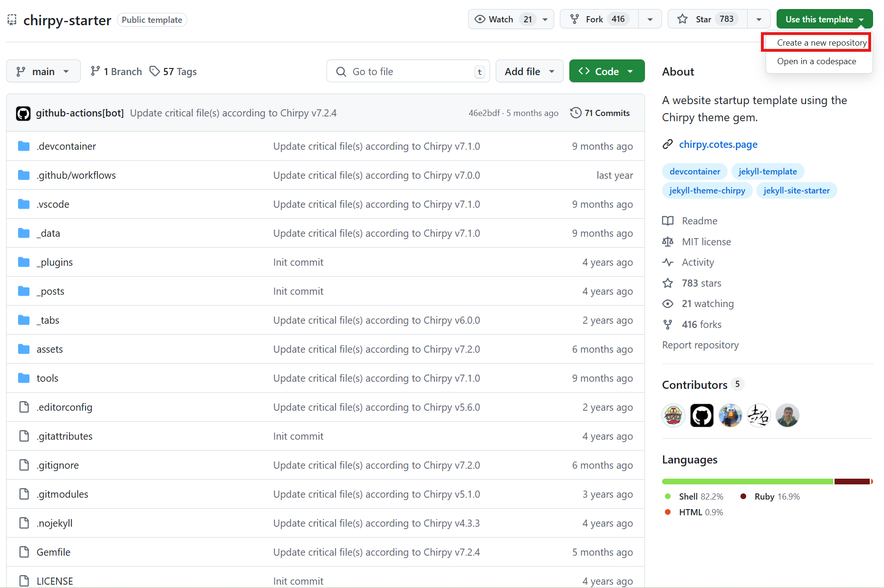The width and height of the screenshot is (884, 588).
Task: Open the chirpy.cotes.page website link
Action: [718, 145]
